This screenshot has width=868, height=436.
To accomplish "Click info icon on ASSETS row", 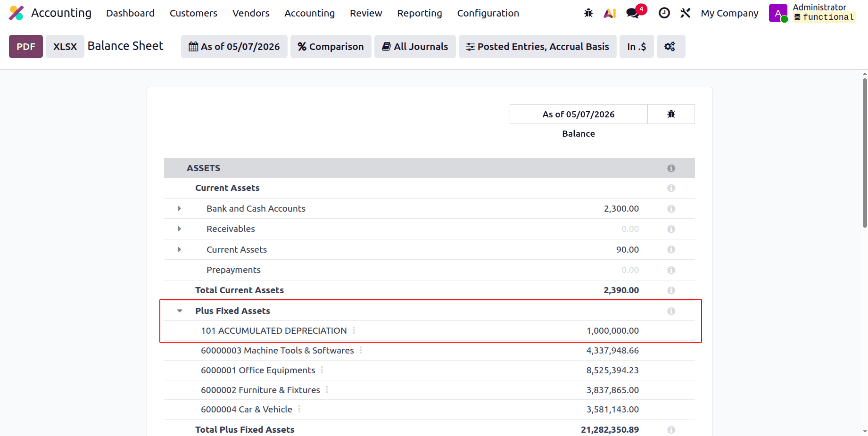I will tap(671, 168).
